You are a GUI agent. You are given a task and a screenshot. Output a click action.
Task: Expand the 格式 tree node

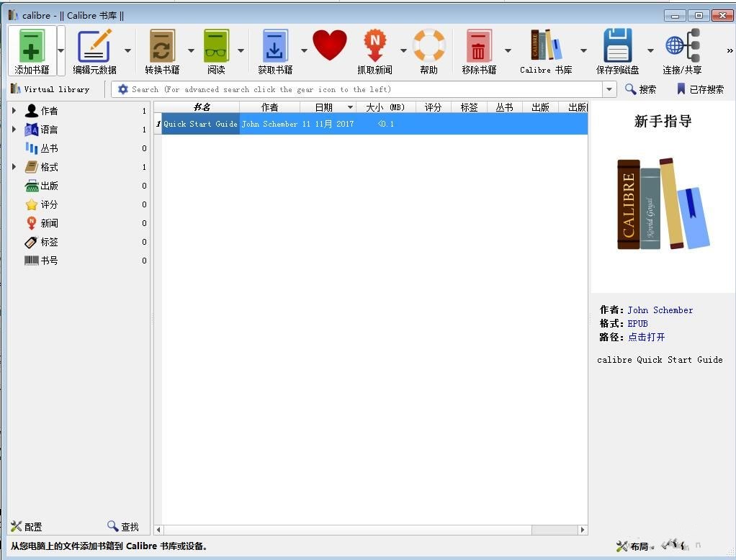point(14,166)
